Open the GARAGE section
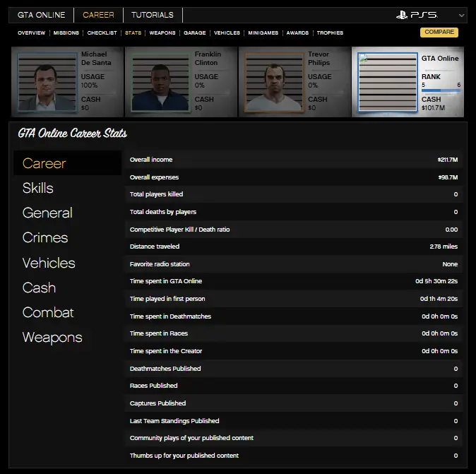The image size is (476, 474). tap(195, 32)
